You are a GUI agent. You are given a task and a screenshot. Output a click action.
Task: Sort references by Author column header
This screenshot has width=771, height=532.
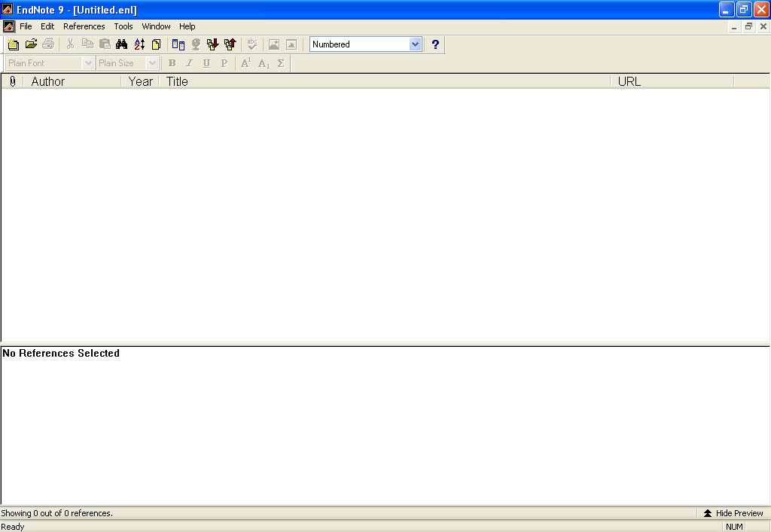point(72,81)
